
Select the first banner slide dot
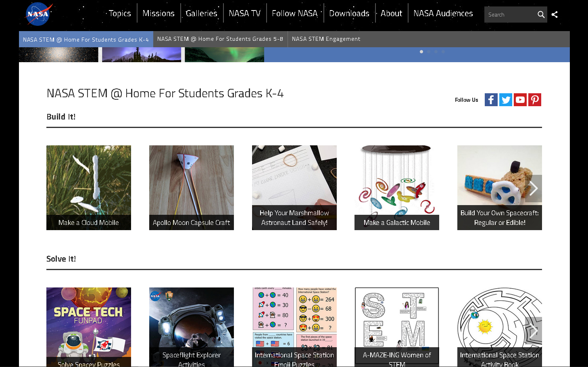421,52
